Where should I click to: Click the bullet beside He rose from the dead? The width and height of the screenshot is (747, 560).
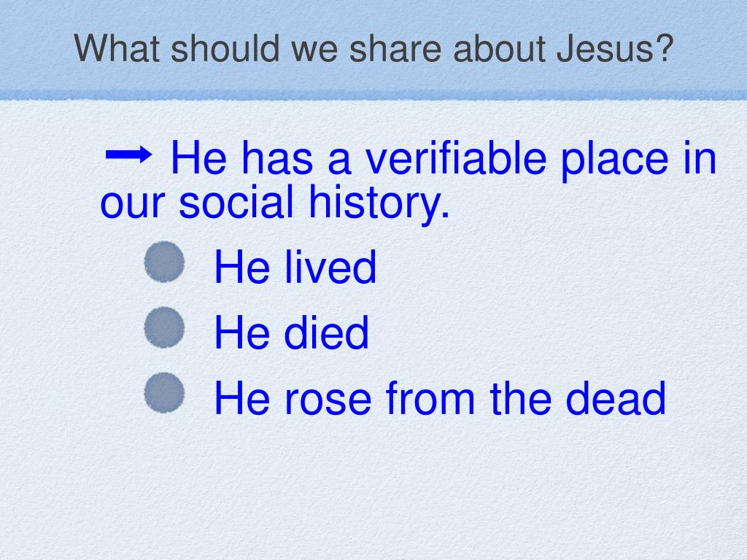tap(164, 392)
